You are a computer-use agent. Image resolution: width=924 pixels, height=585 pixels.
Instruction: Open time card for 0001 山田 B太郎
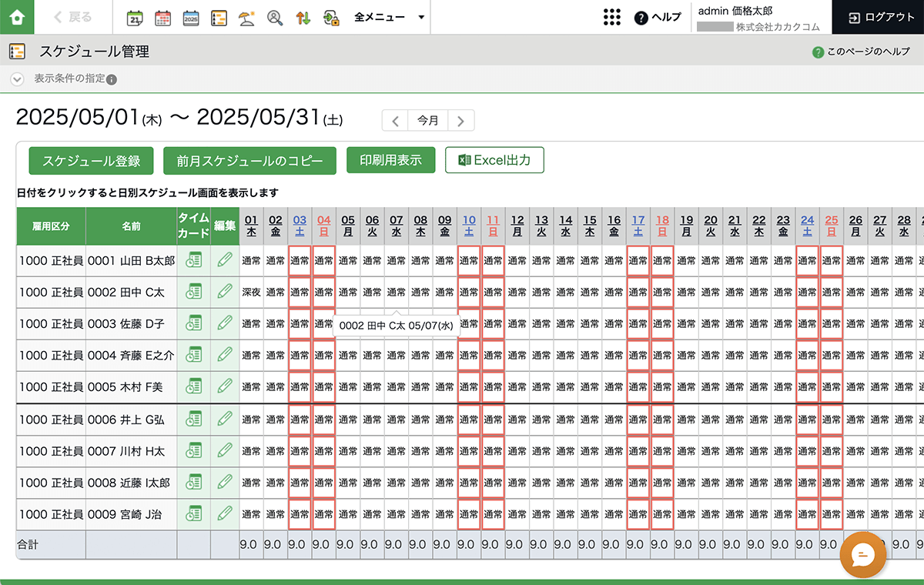194,260
